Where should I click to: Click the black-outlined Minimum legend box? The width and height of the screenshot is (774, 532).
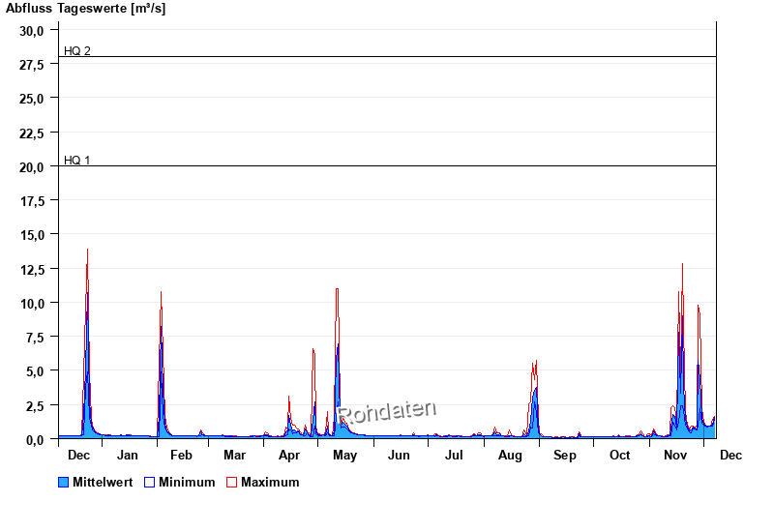149,482
